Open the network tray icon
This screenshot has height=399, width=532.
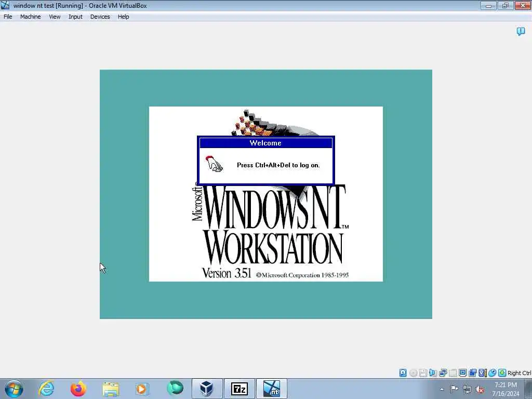coord(467,390)
